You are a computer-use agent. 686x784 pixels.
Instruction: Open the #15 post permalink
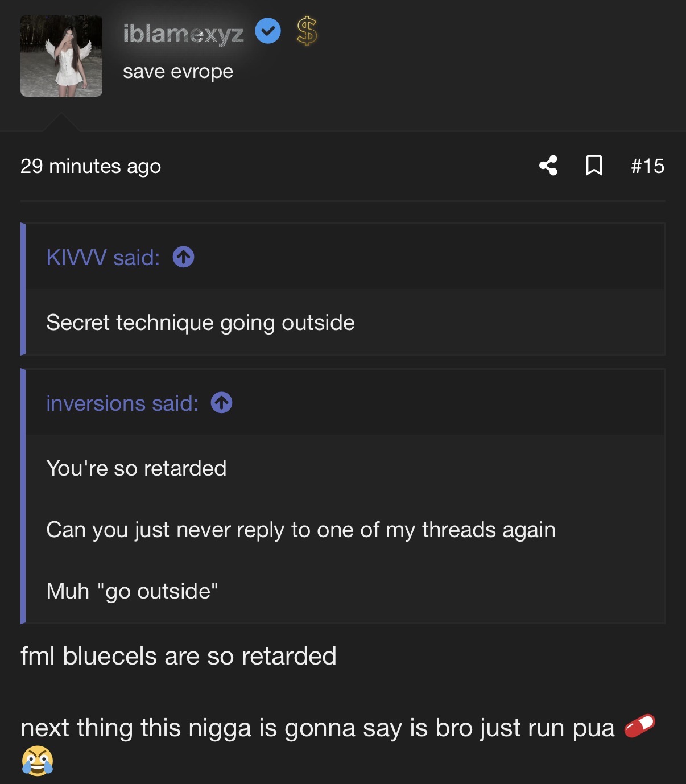pos(647,166)
